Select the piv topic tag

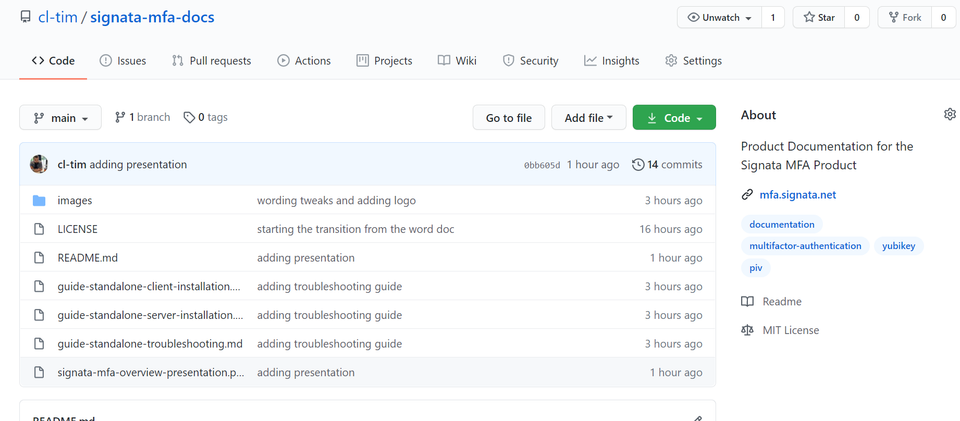tap(756, 268)
